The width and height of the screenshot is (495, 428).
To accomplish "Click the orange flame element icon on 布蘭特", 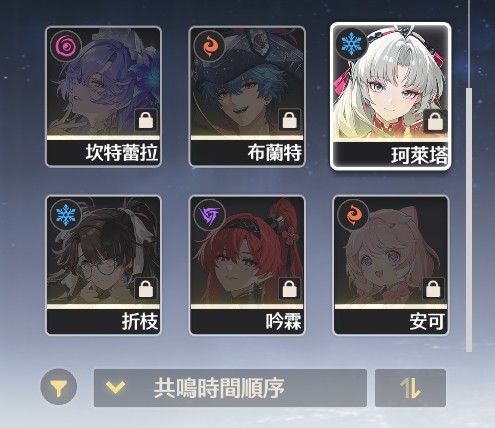I will (209, 46).
